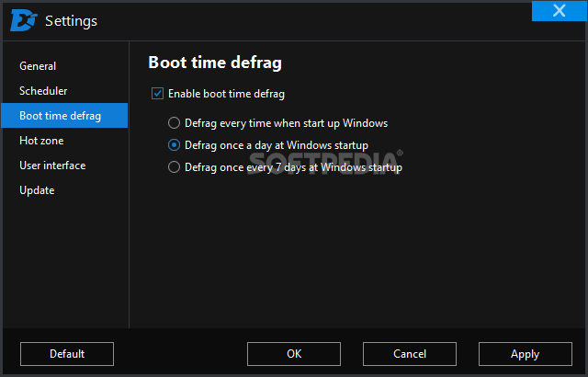Screen dimensions: 588x377
Task: Click the Boot time defrag heading text
Action: pyautogui.click(x=215, y=63)
